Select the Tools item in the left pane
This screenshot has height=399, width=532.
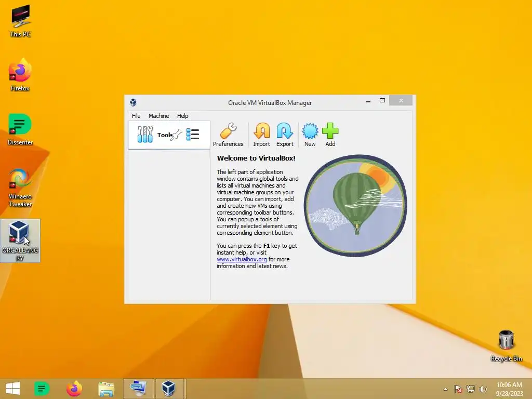coord(169,135)
